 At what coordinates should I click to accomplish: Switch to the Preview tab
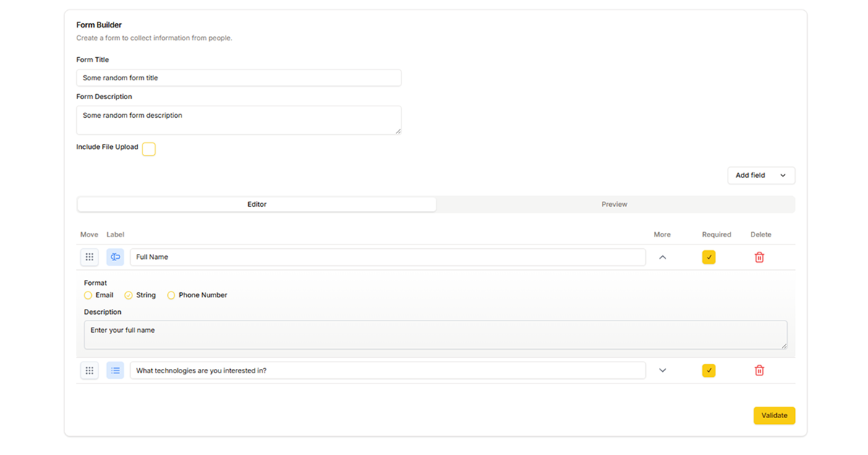[x=614, y=204]
